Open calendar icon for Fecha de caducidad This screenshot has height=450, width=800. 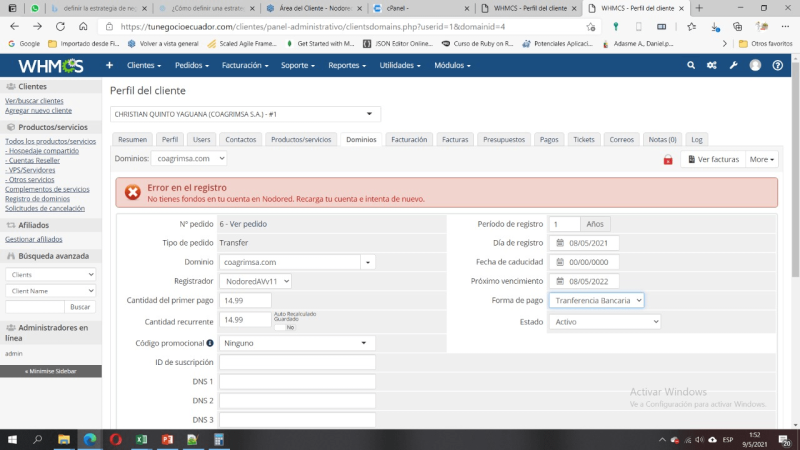click(x=560, y=262)
